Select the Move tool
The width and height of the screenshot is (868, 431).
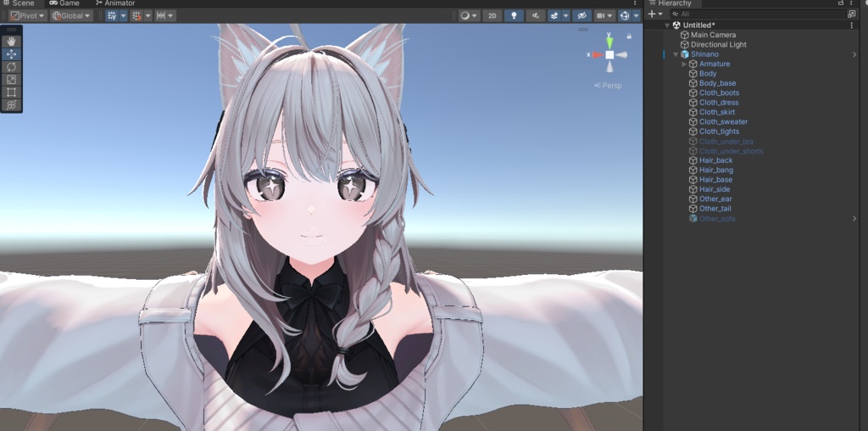(11, 54)
